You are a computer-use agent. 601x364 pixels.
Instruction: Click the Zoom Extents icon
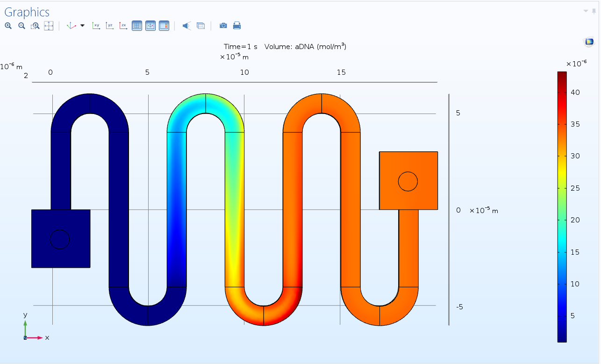coord(49,26)
